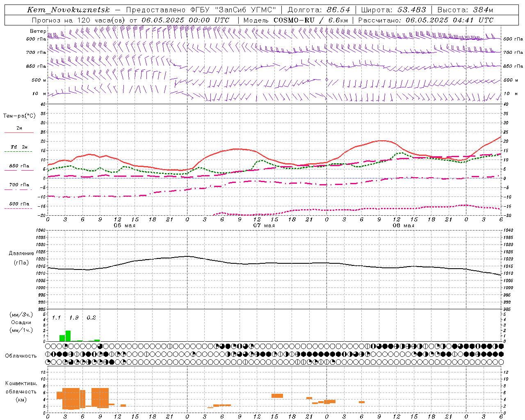Click the orange convective block near 15h on 07 мая
This screenshot has width=525, height=420.
pyautogui.click(x=277, y=396)
